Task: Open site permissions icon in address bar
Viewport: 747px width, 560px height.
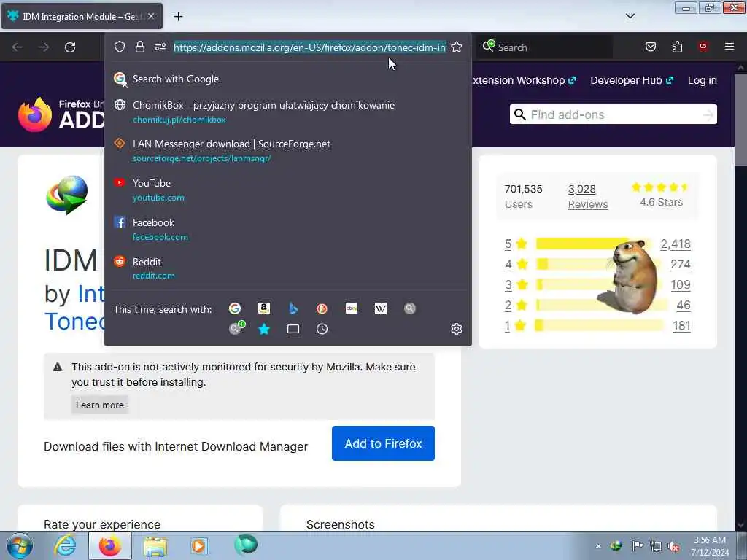Action: (x=160, y=47)
